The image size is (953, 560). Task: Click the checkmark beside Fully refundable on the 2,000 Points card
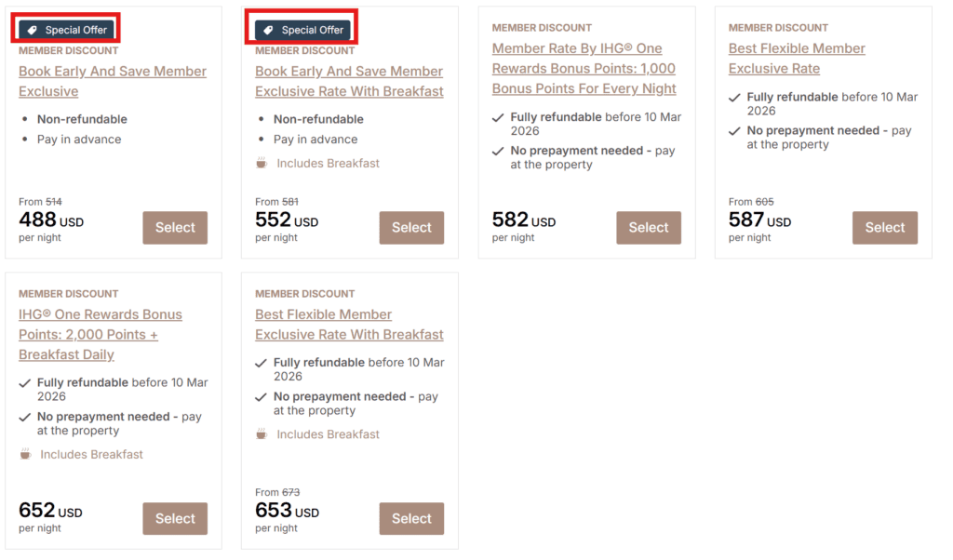tap(23, 382)
